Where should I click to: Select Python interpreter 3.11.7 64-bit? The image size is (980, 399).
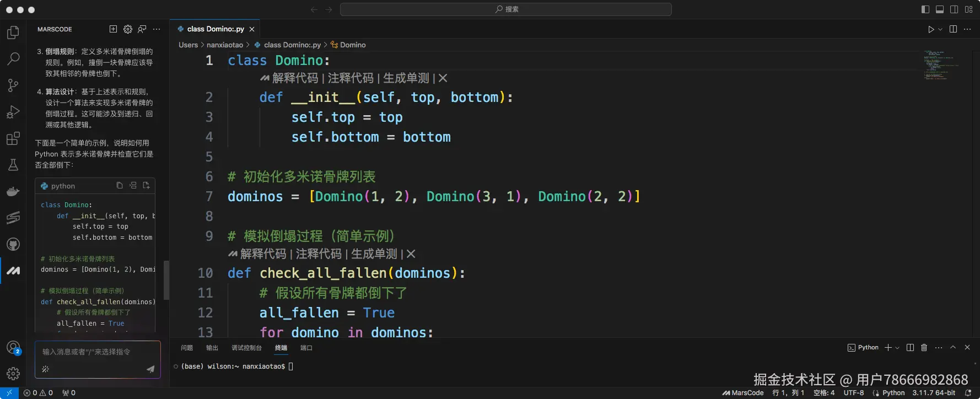pyautogui.click(x=934, y=393)
